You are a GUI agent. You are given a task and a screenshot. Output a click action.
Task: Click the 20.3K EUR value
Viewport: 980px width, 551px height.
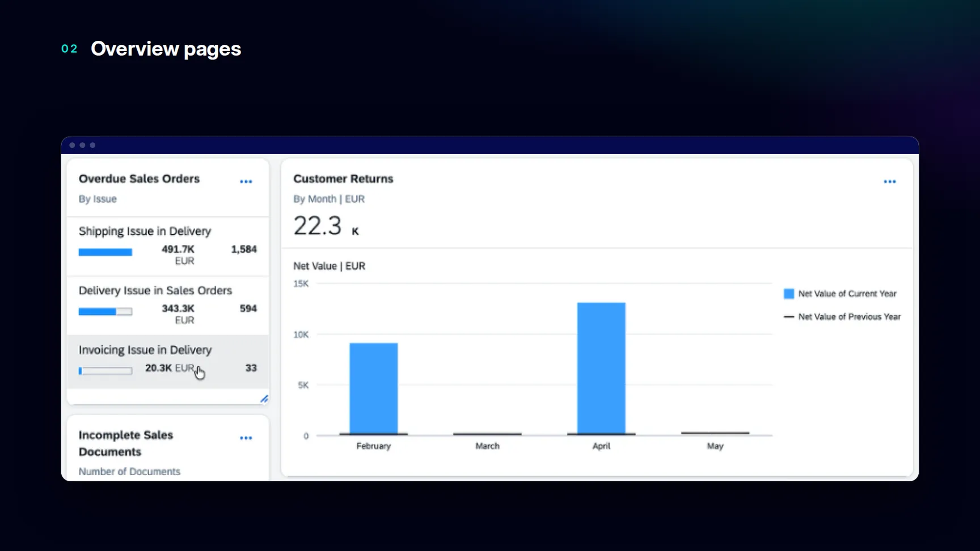click(170, 368)
